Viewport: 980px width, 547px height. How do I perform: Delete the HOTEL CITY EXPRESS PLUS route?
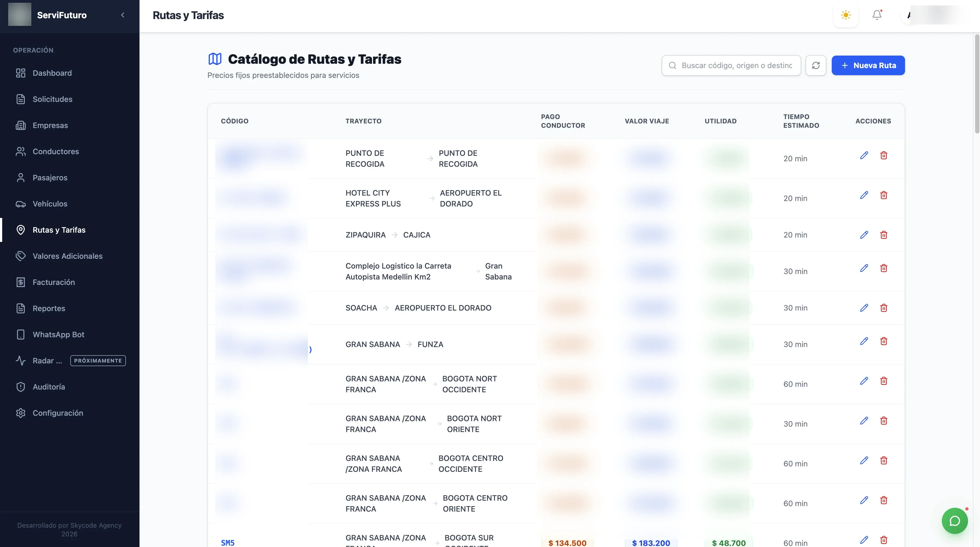pyautogui.click(x=884, y=195)
